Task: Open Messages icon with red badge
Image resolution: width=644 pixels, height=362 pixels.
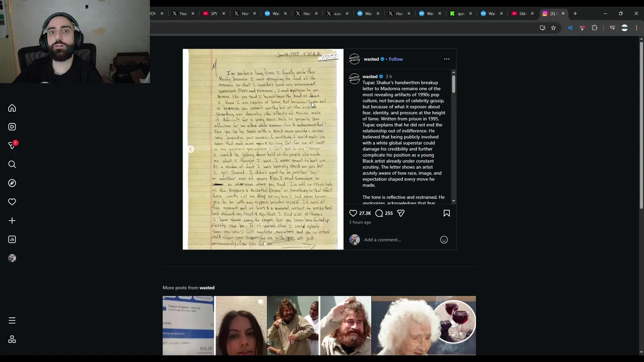Action: [12, 145]
